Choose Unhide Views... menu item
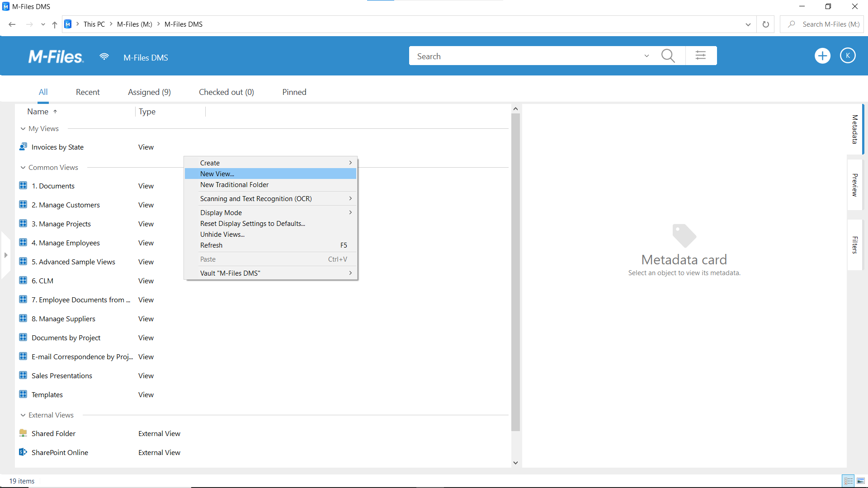Screen dimensions: 868x488 click(x=270, y=235)
